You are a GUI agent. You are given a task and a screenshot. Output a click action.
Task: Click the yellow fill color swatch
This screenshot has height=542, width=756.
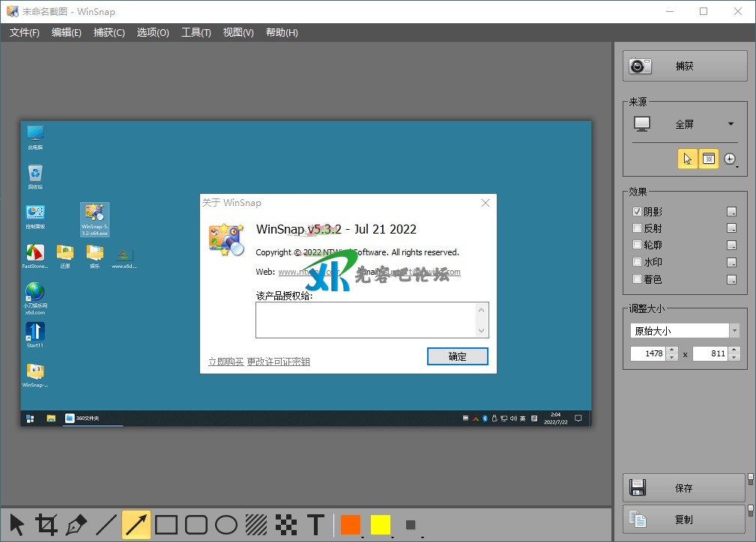tap(380, 525)
